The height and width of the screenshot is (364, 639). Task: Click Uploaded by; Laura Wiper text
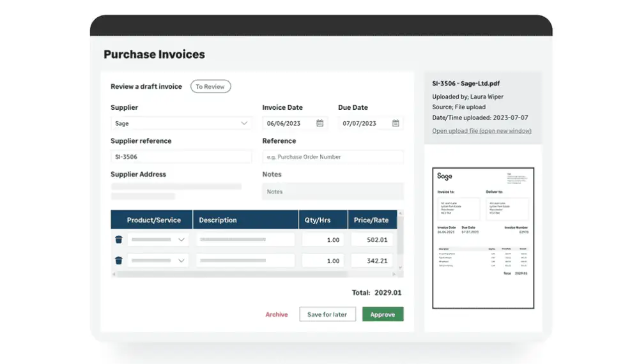[468, 96]
